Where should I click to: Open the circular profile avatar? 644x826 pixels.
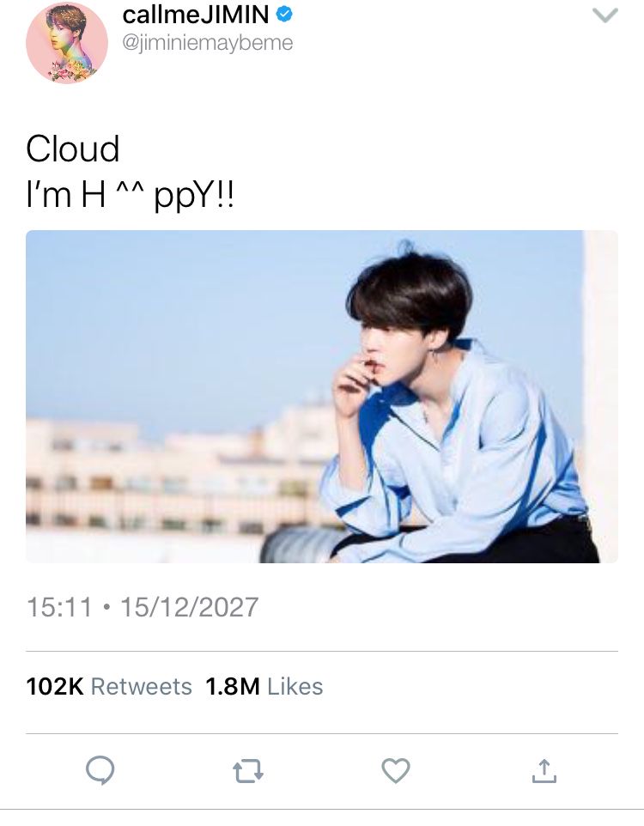pos(67,43)
